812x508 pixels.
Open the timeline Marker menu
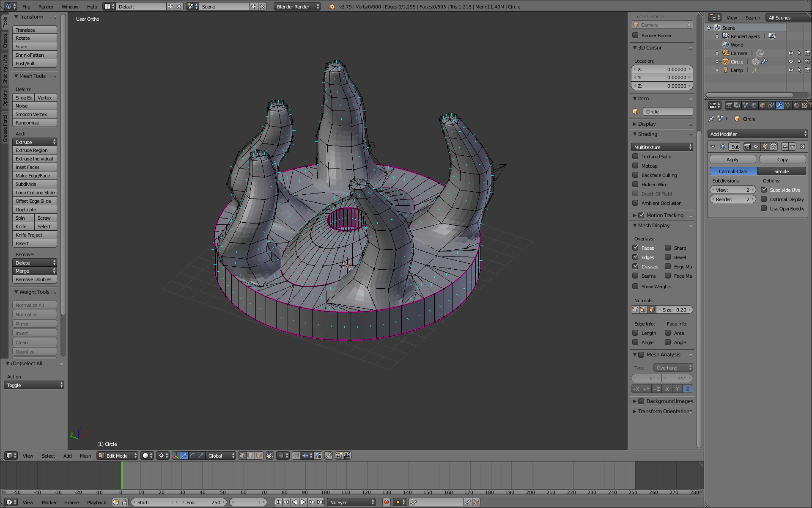[49, 502]
